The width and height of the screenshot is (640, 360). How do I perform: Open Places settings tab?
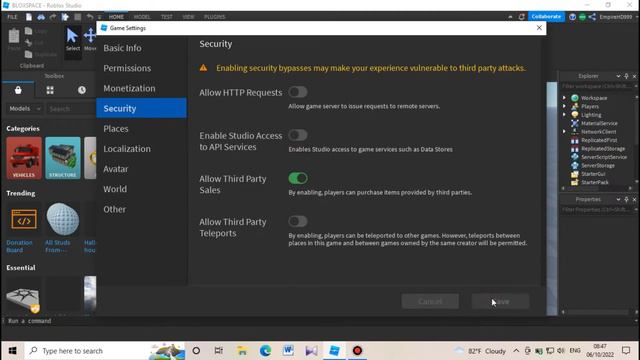141,129
